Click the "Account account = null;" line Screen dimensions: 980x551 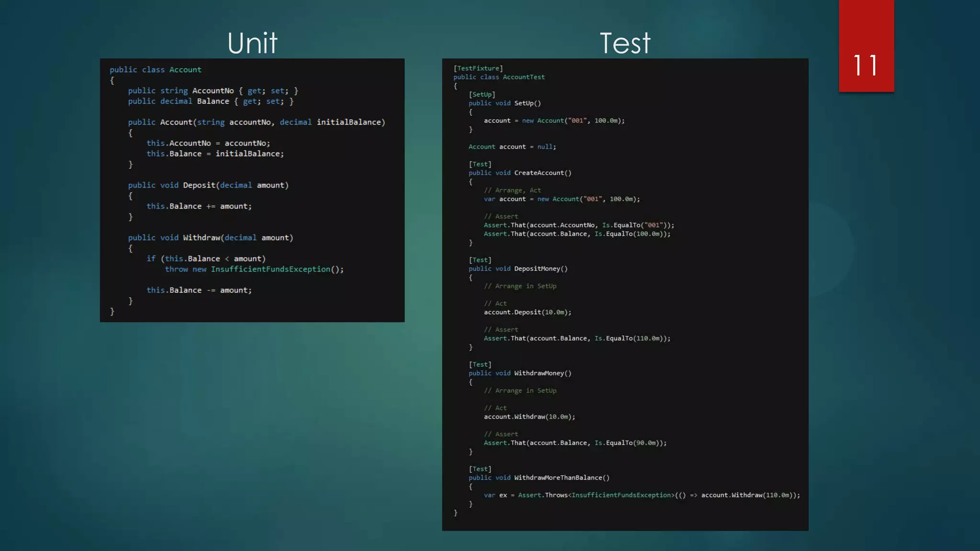(512, 147)
